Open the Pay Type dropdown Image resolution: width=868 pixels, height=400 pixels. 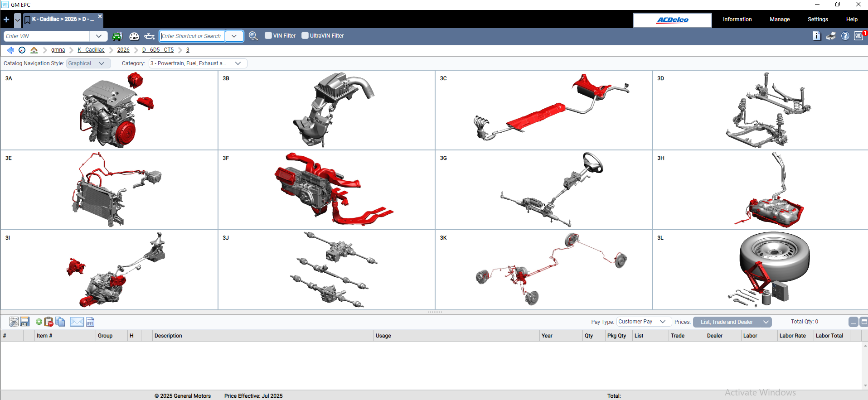tap(644, 322)
